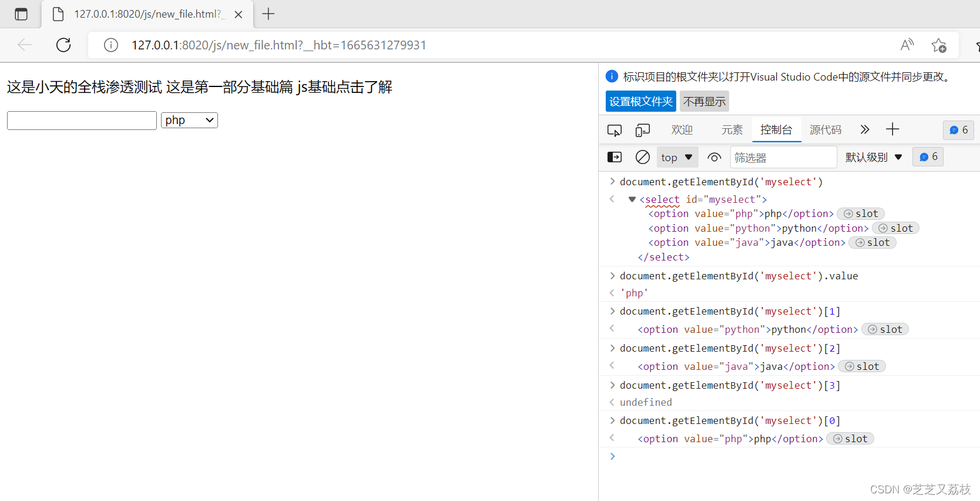Select the undefined output line
The image size is (980, 501).
coord(646,402)
